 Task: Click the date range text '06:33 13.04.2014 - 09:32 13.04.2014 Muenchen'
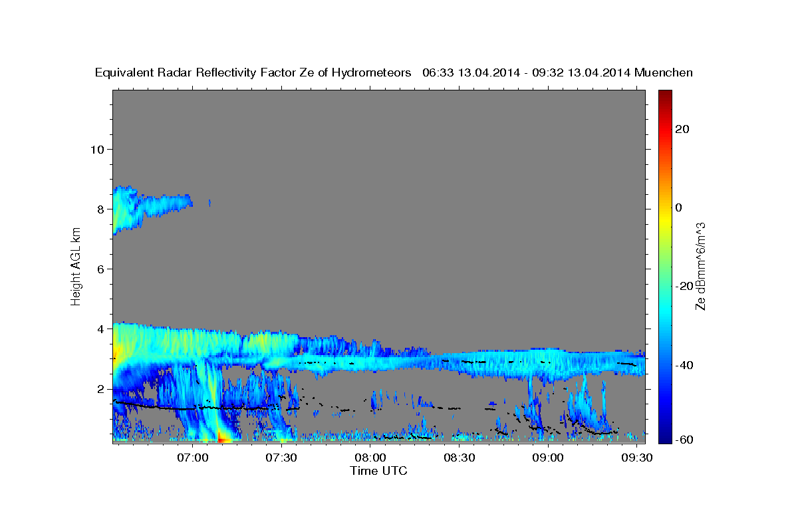point(557,73)
